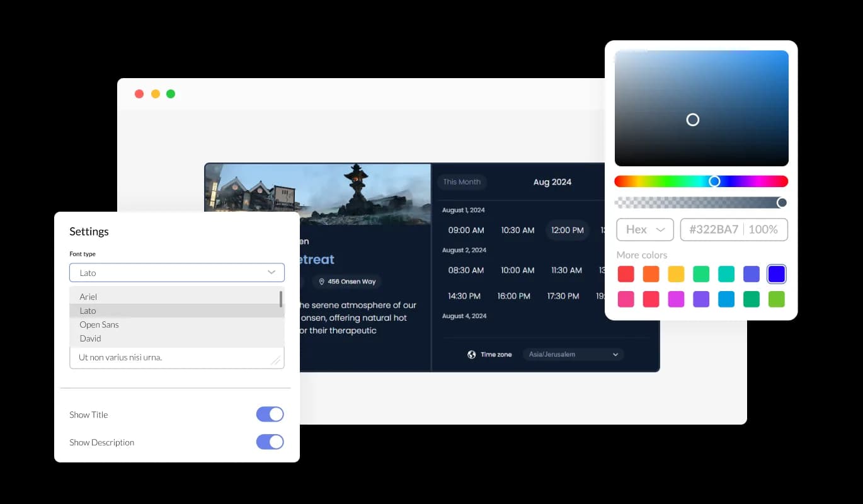Click the opacity slider handle
This screenshot has width=863, height=504.
coord(782,202)
